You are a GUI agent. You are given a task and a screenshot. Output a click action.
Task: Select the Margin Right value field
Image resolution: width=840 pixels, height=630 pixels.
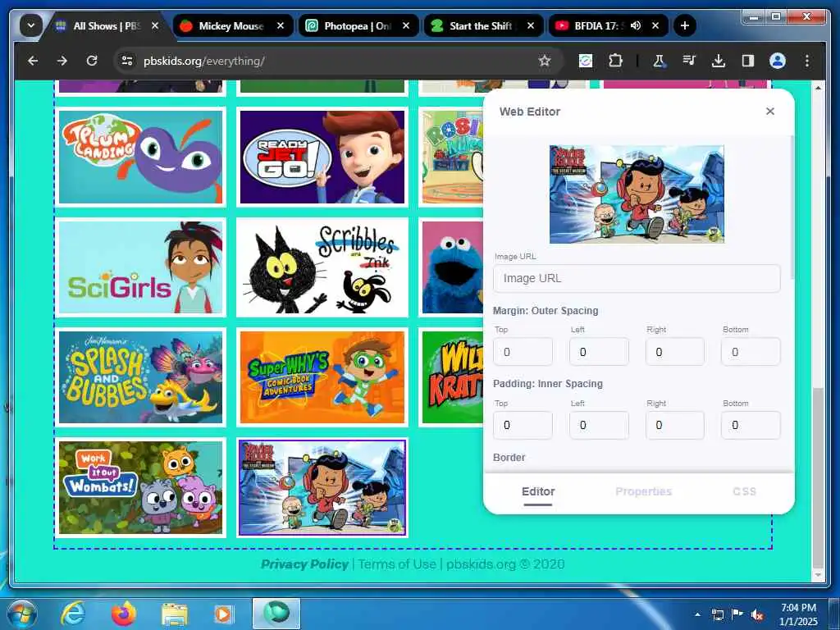675,352
